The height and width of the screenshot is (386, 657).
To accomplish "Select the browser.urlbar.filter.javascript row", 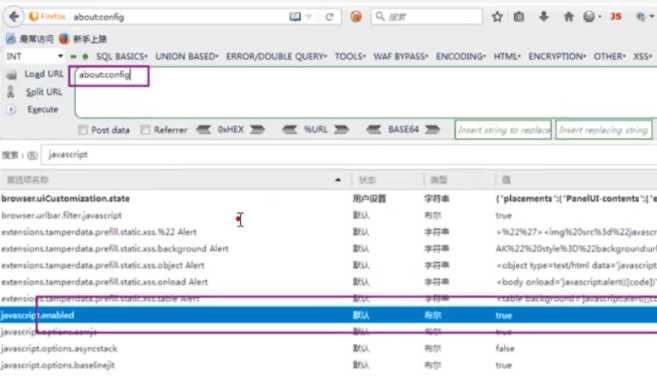I will pos(328,215).
